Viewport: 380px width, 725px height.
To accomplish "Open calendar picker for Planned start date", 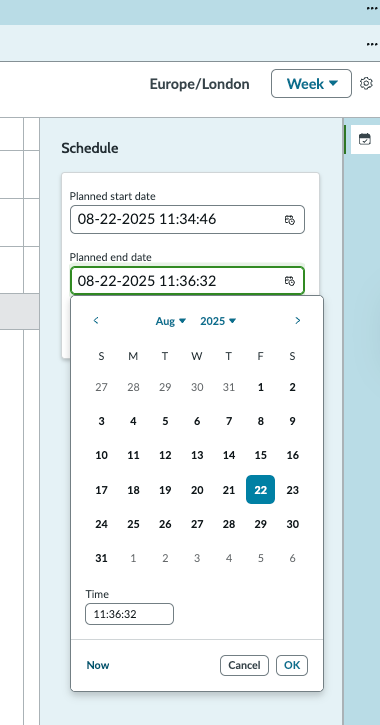I will point(289,220).
